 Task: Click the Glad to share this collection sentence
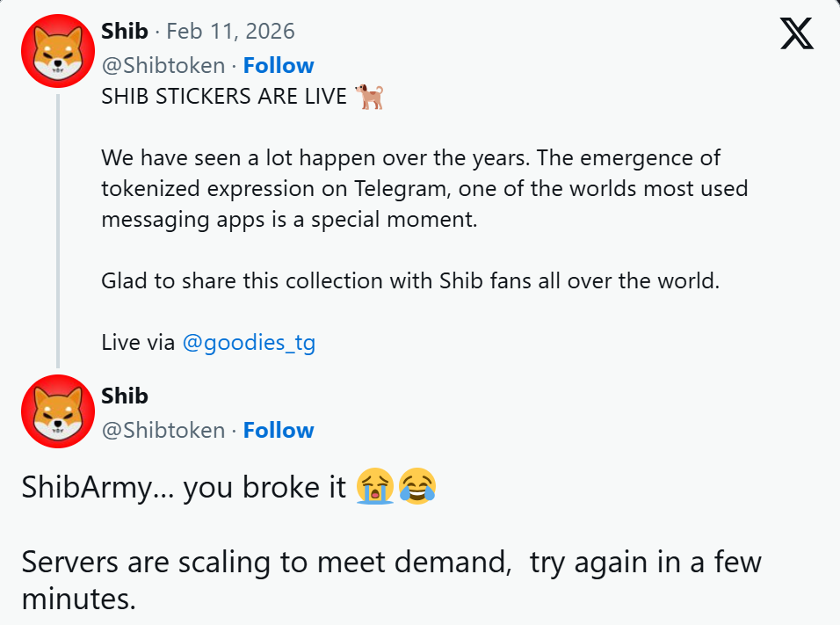(x=410, y=281)
